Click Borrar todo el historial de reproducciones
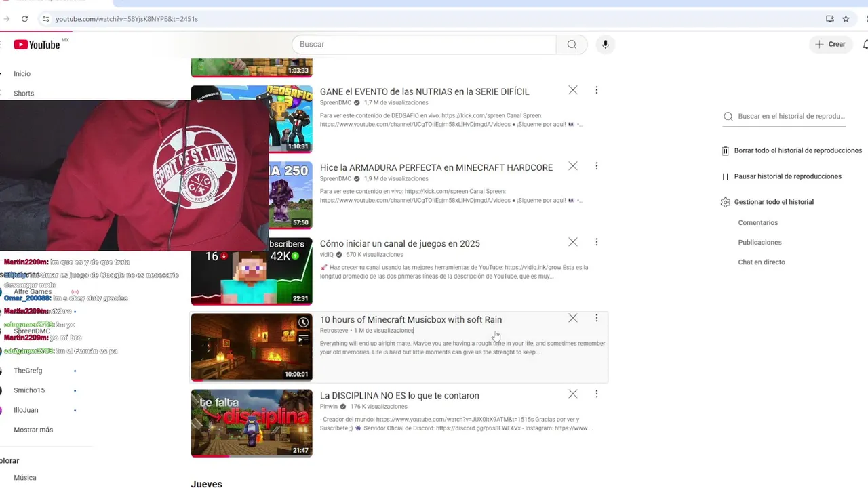The width and height of the screenshot is (868, 488). (x=798, y=150)
